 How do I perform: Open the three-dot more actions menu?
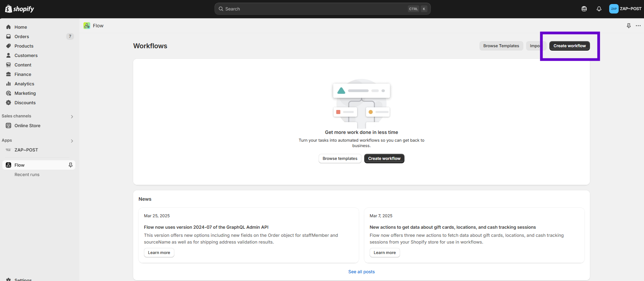(x=638, y=26)
